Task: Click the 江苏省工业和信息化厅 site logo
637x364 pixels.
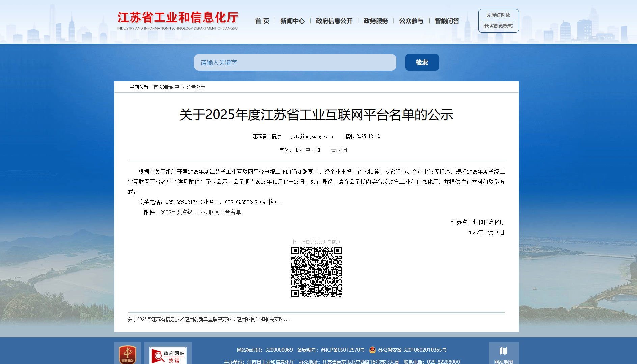Action: (x=177, y=21)
